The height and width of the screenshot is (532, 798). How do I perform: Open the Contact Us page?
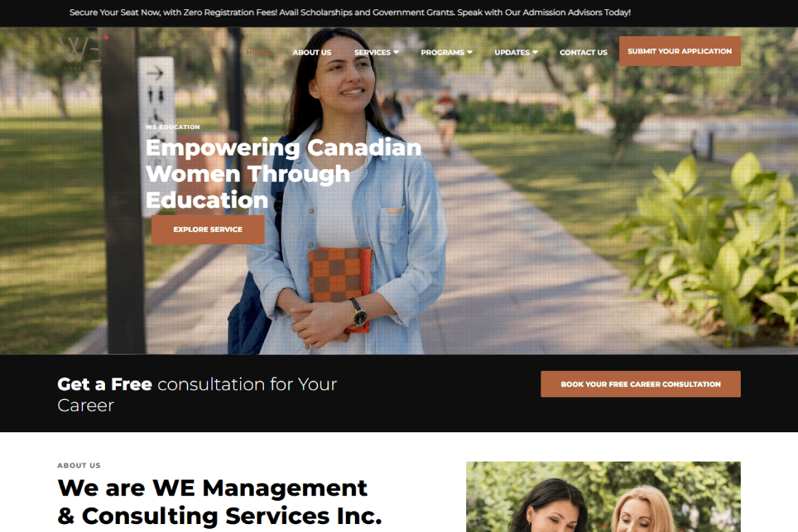point(583,53)
